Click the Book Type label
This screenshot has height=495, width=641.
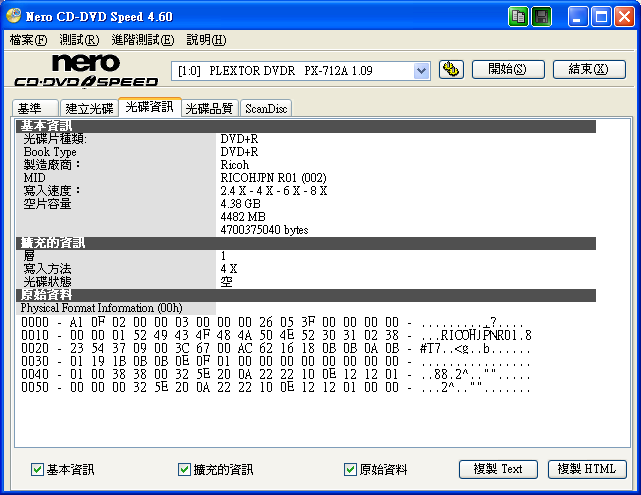(x=50, y=152)
